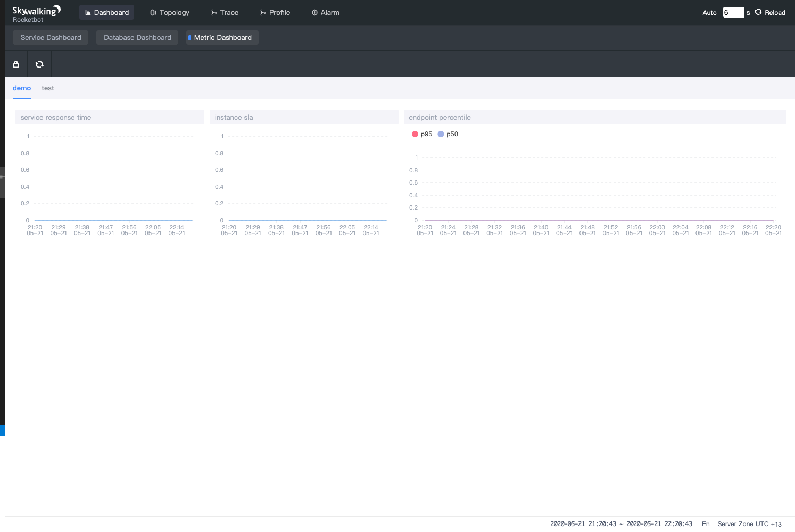Click the Reload button

pyautogui.click(x=770, y=12)
